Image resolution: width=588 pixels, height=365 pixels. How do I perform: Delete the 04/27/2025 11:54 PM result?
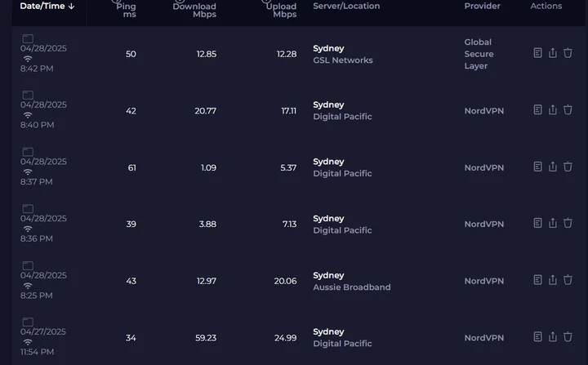[x=568, y=336]
